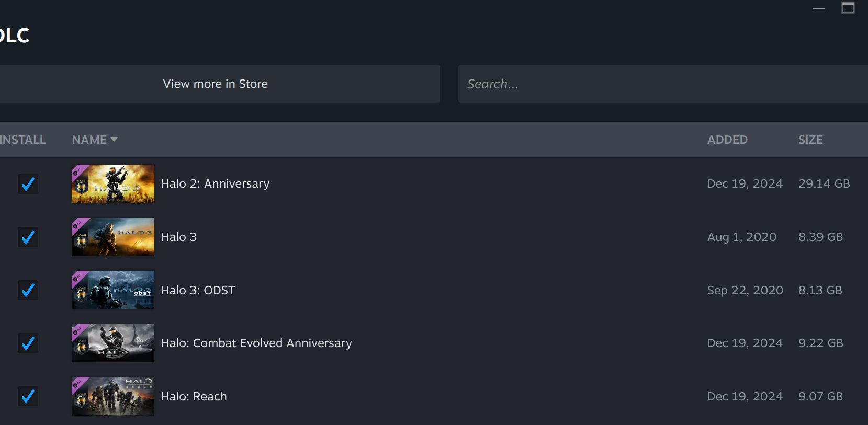Sort DLC list by Size column
The height and width of the screenshot is (425, 868).
[810, 140]
